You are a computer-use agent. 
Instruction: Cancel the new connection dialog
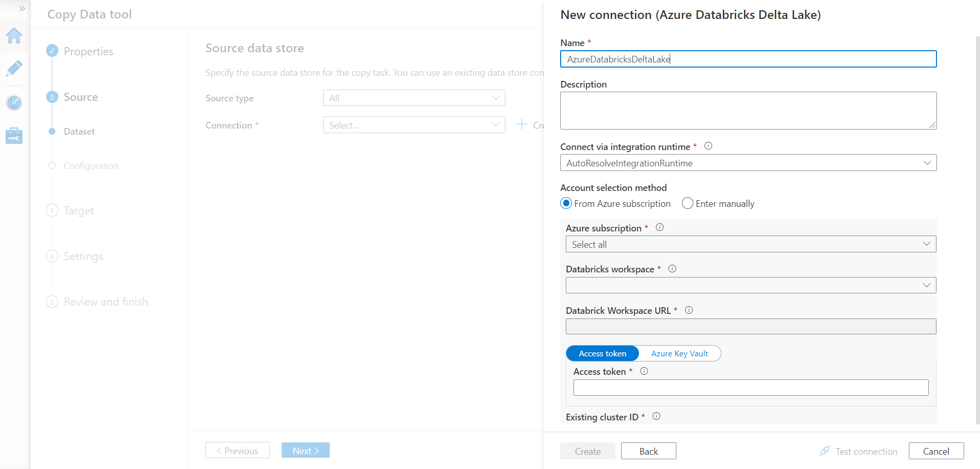click(936, 451)
